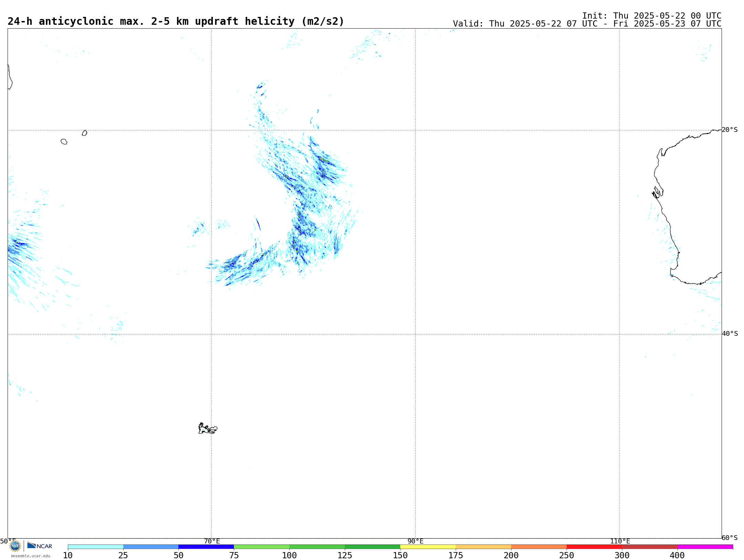Viewport: 744px width, 560px height.
Task: Click the Réunion island outline
Action: [64, 142]
